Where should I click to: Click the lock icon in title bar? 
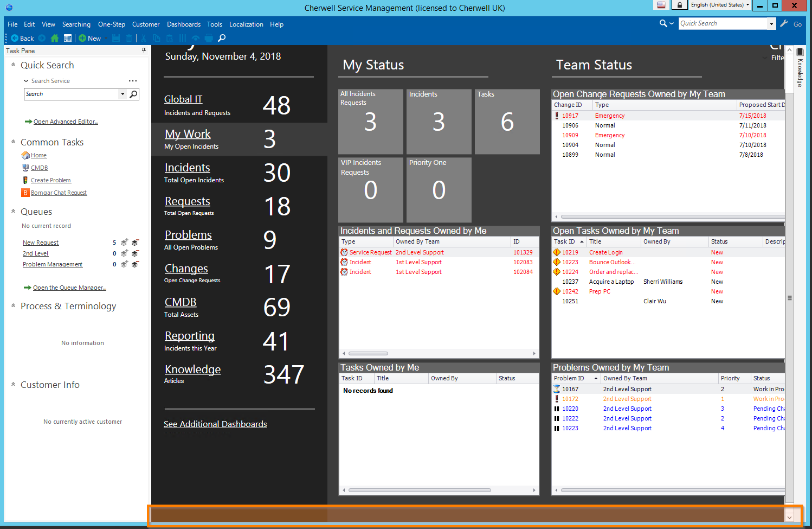[679, 5]
